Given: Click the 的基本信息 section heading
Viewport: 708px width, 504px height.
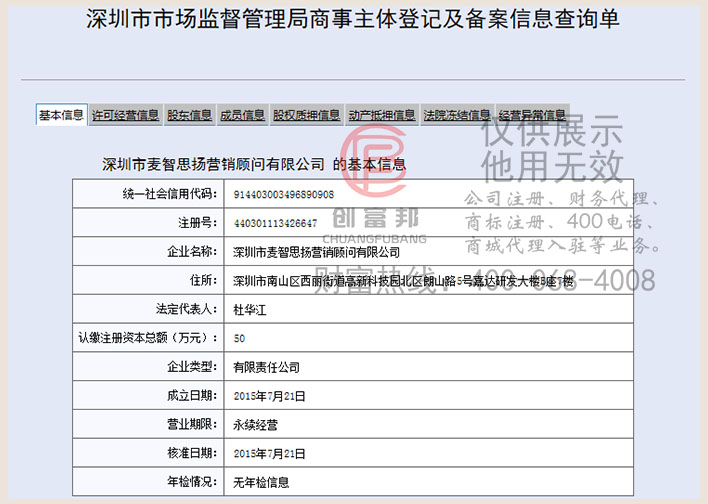Looking at the screenshot, I should [369, 164].
